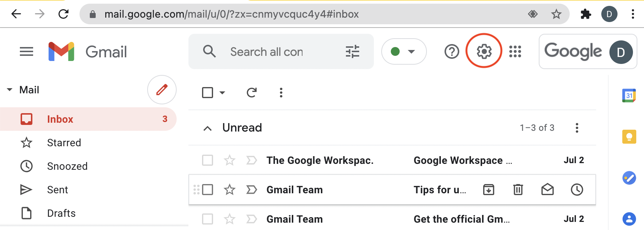The image size is (644, 230).
Task: Compose a new email with pencil button
Action: click(162, 90)
